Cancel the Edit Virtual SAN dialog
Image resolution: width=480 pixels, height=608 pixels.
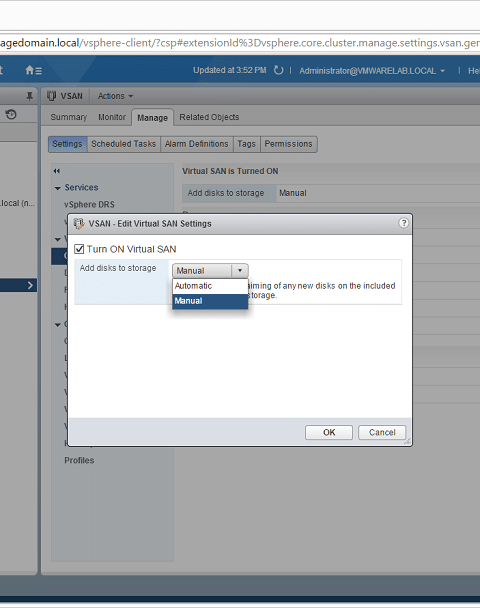382,432
